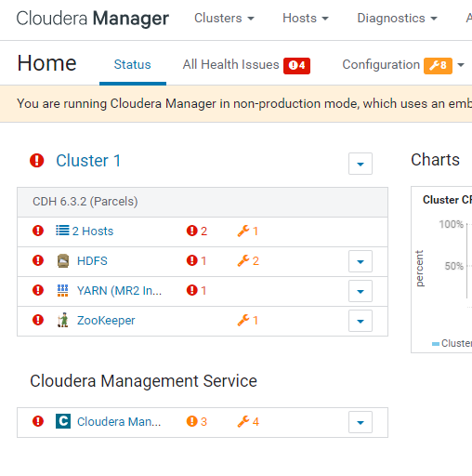Open the 2 health issues indicator for Hosts
The width and height of the screenshot is (472, 476).
pos(197,231)
